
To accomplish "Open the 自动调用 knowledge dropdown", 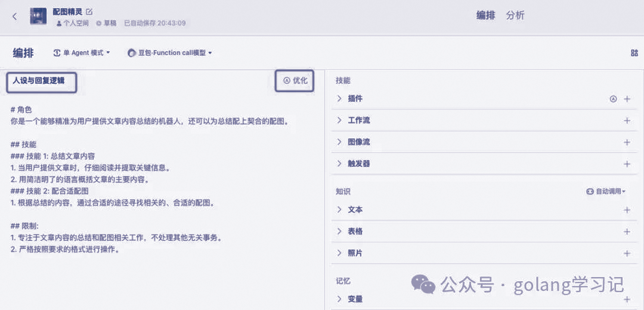I will pos(606,192).
